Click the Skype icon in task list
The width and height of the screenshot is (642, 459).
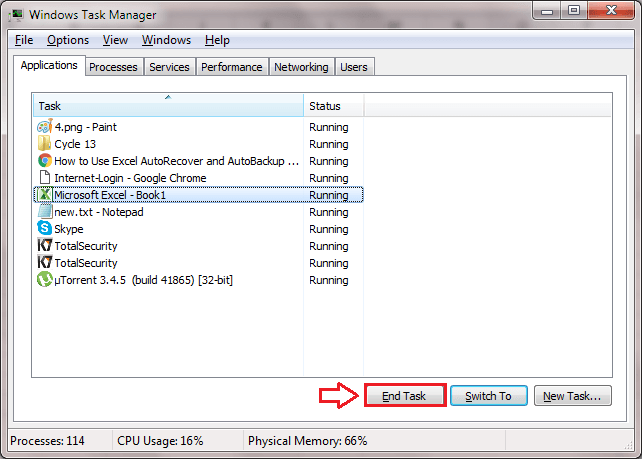[44, 228]
